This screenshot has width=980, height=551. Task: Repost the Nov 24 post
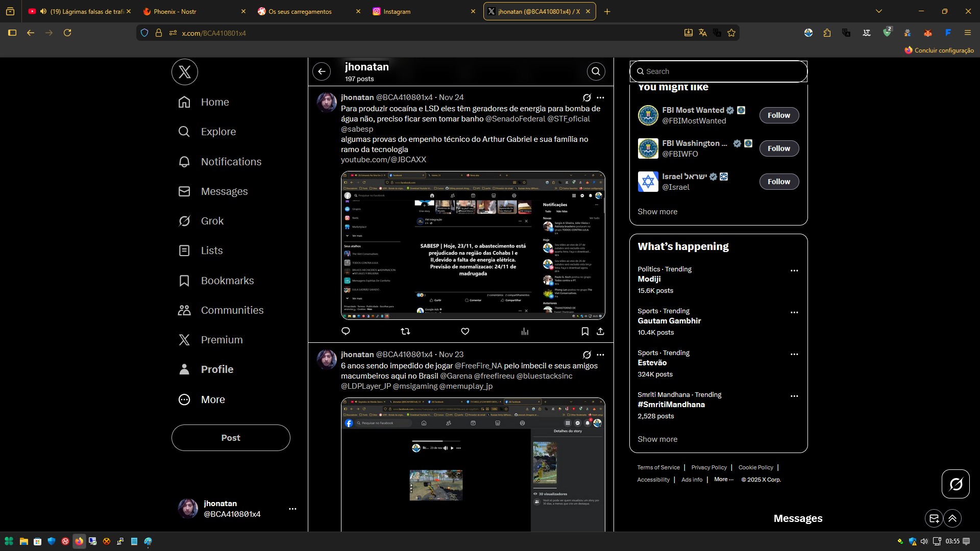(405, 331)
